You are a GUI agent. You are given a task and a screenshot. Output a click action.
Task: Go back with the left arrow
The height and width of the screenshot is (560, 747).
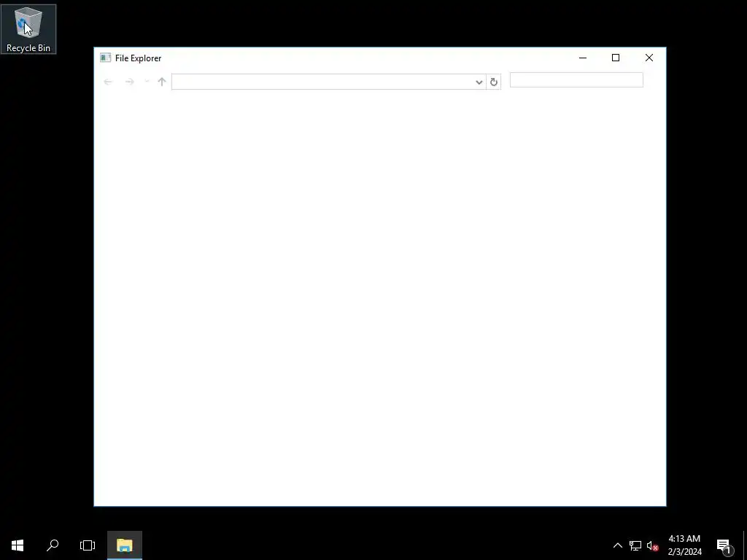pos(108,82)
